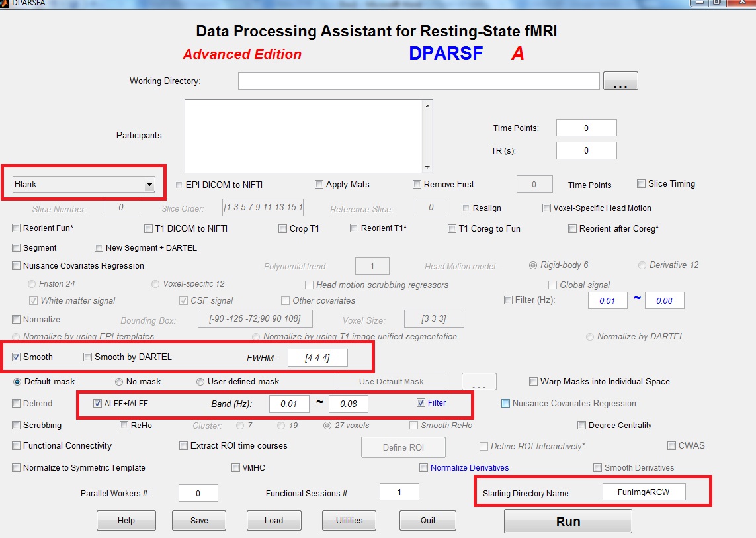The image size is (756, 538).
Task: Select the User-defined mask radio button
Action: (x=200, y=382)
